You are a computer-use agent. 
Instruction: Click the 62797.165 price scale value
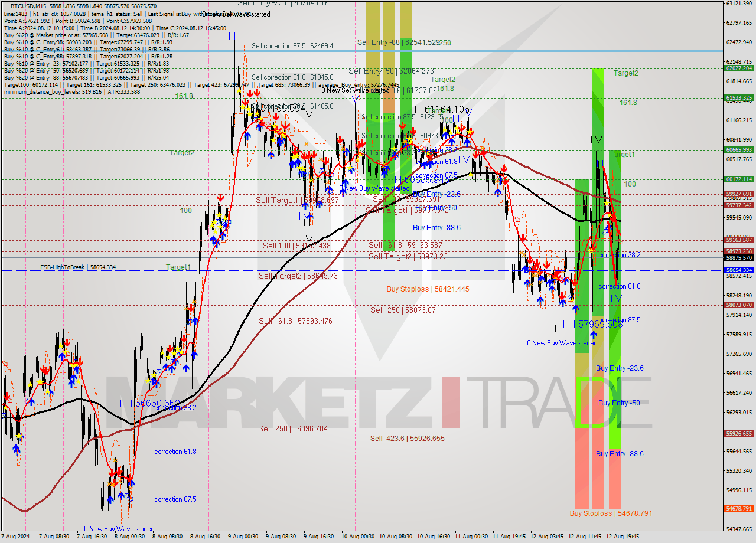pos(738,23)
